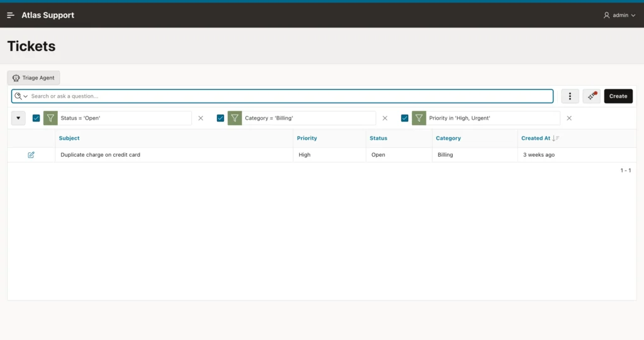
Task: Click the '1 - 1' pagination text
Action: tap(626, 170)
